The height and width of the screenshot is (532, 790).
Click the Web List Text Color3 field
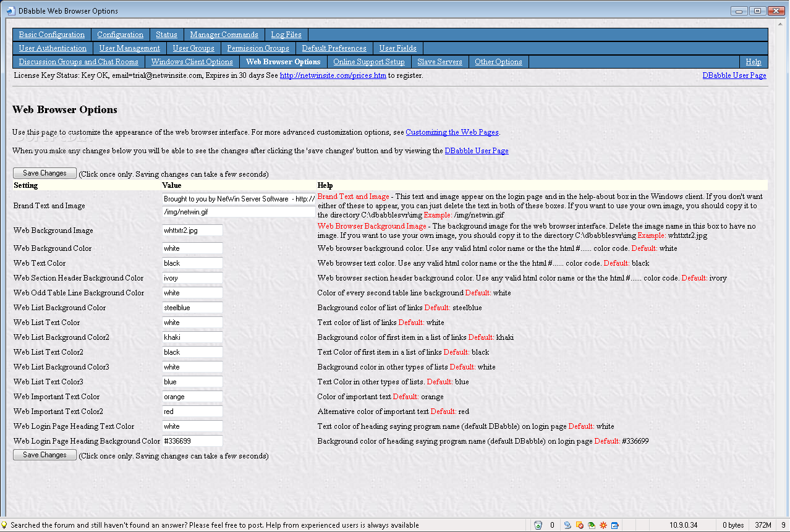(192, 381)
